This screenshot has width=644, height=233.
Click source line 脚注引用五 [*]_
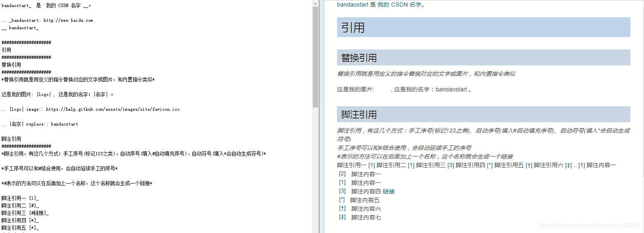(x=20, y=228)
